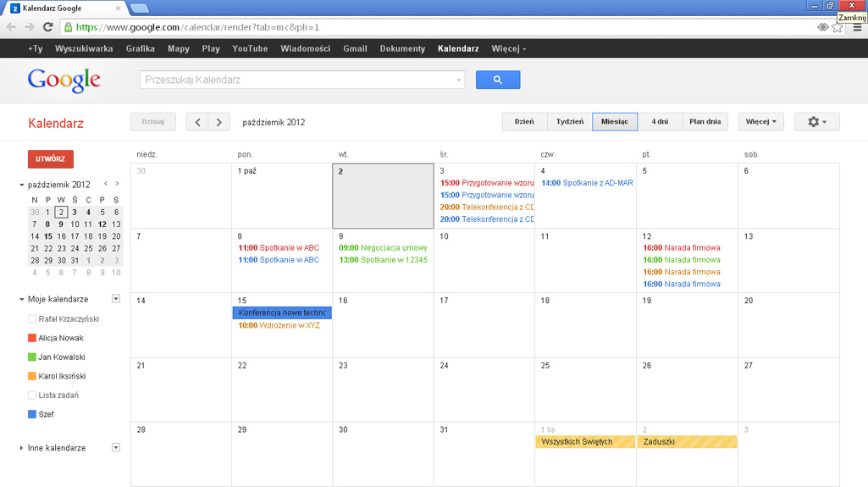Open Wszystkich Świętych holiday event
Image resolution: width=868 pixels, height=487 pixels.
[x=585, y=441]
